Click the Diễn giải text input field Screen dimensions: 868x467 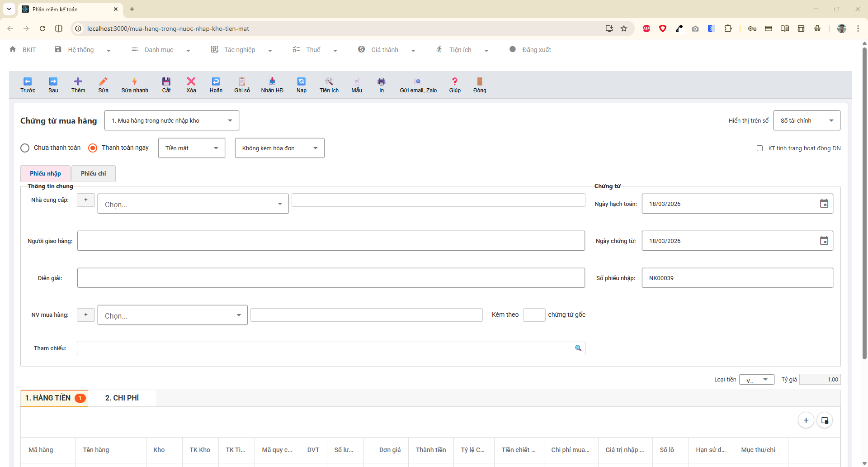pos(330,278)
